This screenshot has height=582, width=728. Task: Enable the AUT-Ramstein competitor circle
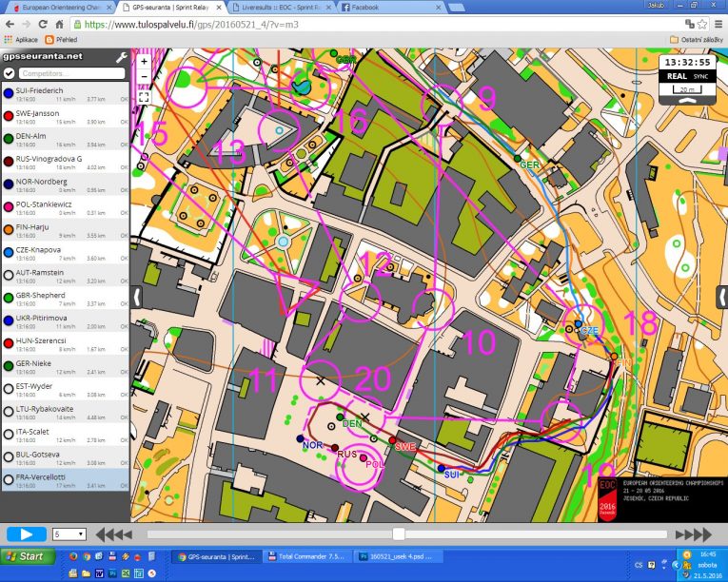point(9,275)
